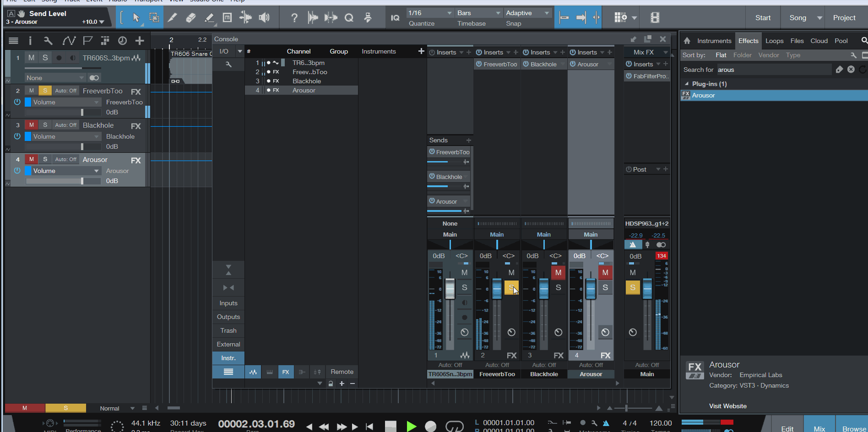Unsolo the FreeverbToo console channel
868x432 pixels.
[x=511, y=287]
